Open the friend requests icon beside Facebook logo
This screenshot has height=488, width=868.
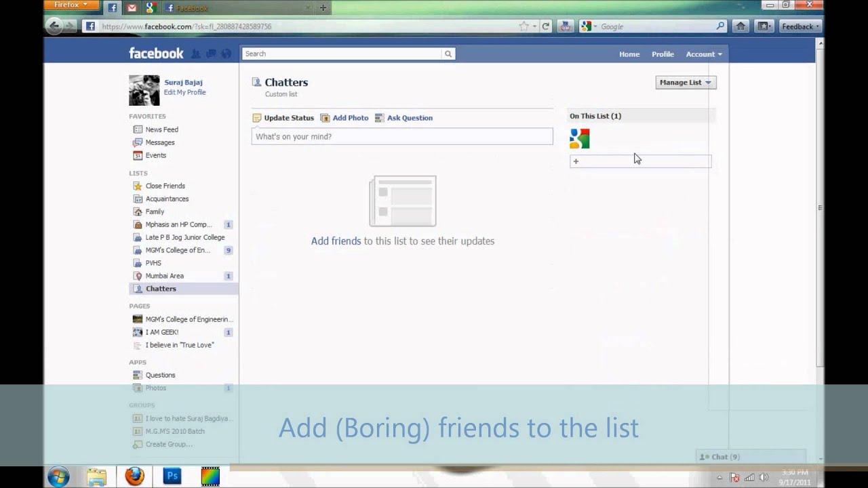[x=196, y=54]
